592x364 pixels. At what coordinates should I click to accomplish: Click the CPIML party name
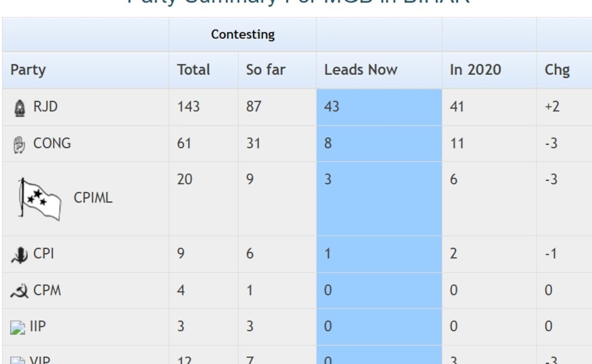[93, 198]
